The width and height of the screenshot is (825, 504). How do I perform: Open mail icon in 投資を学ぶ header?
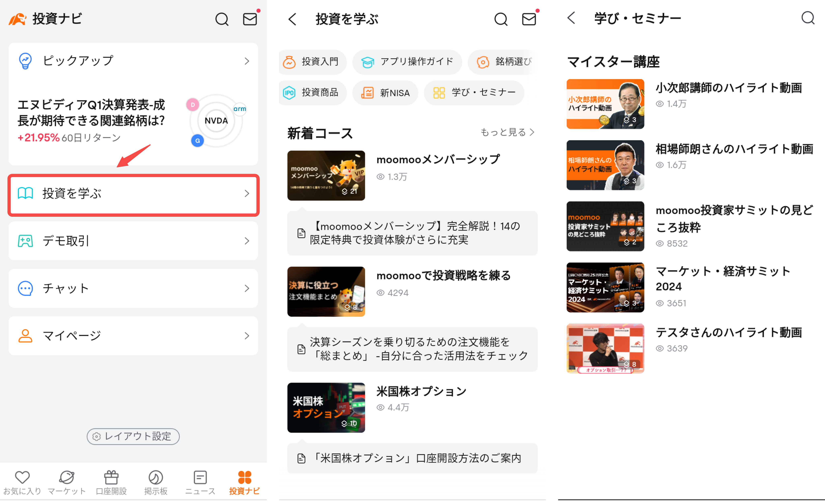[x=529, y=19]
